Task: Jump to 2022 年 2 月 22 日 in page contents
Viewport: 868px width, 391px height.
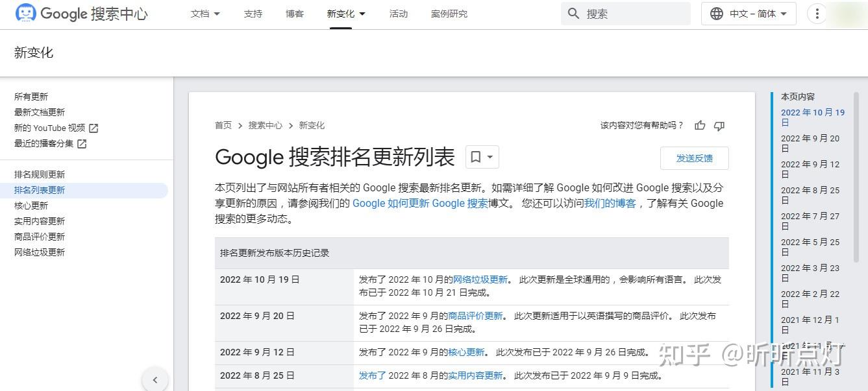Action: (x=810, y=299)
